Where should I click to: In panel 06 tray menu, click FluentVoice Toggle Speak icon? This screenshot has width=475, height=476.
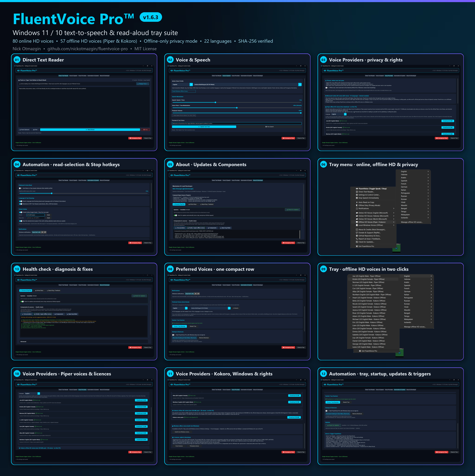(x=357, y=189)
